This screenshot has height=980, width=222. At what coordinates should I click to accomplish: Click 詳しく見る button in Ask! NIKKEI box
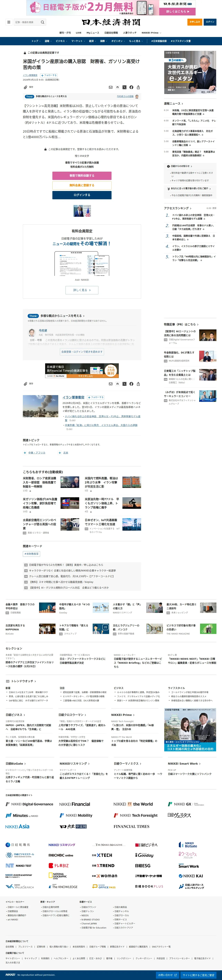pos(82,290)
